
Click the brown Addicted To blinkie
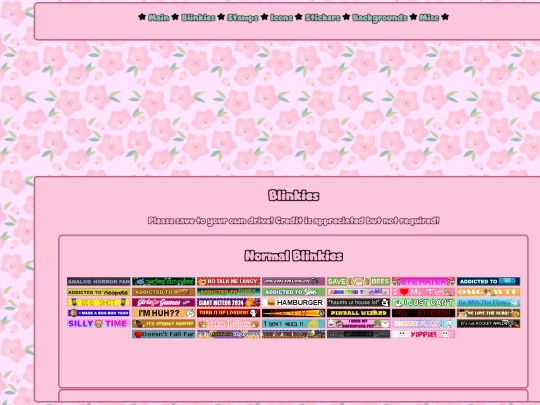coord(164,292)
